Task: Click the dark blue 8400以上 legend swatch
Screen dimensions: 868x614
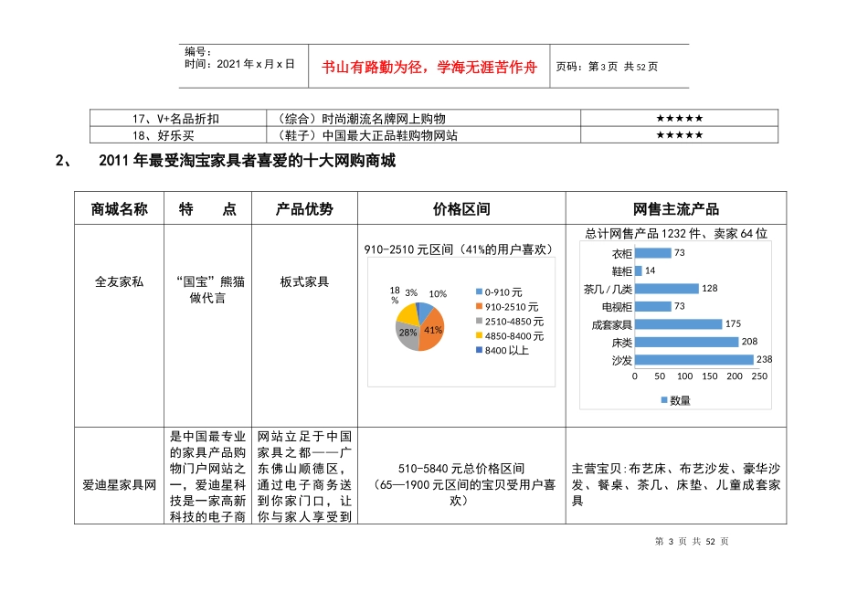Action: click(x=479, y=350)
